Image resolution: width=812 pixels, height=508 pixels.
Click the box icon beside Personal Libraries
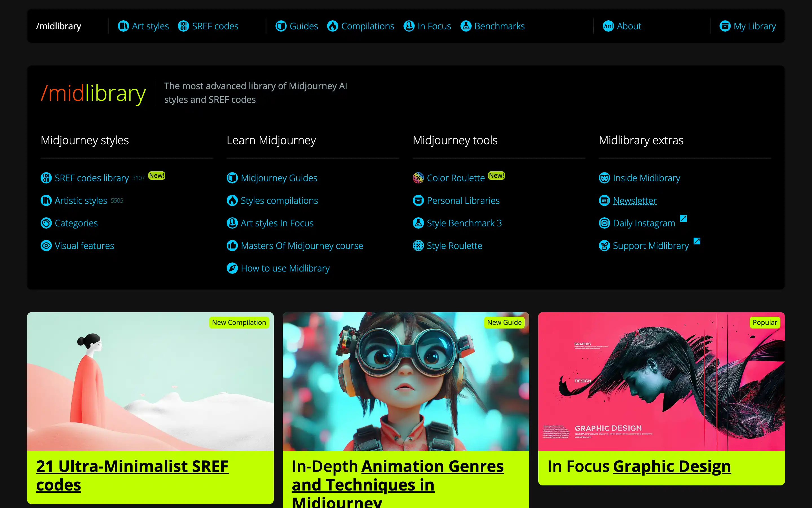[x=418, y=200]
